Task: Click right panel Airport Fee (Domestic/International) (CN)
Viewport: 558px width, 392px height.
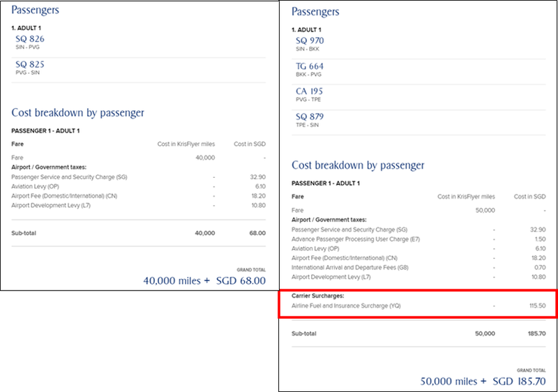Action: coord(345,258)
